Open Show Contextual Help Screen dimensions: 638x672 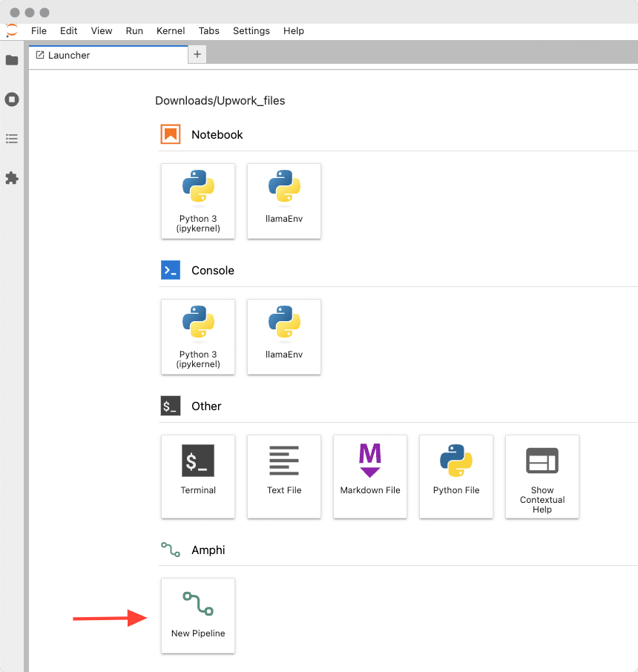pyautogui.click(x=542, y=477)
